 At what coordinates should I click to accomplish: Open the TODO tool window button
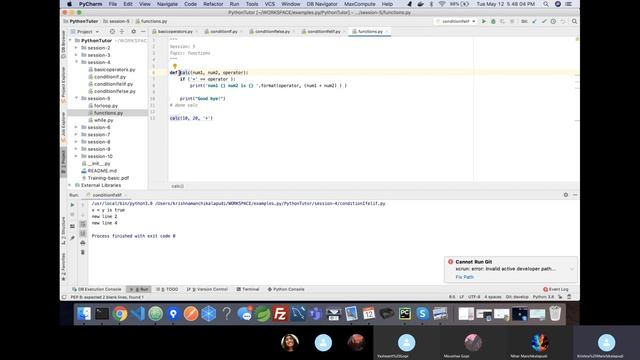pyautogui.click(x=167, y=289)
